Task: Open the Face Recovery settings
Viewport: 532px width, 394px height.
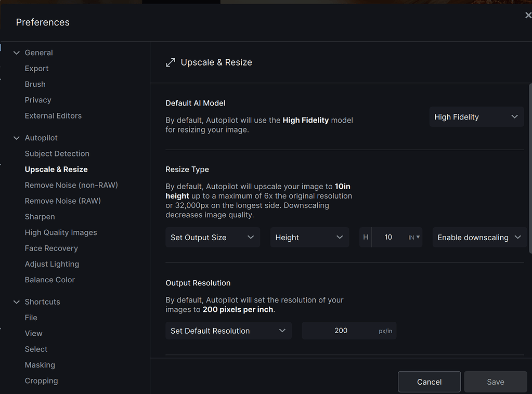Action: pos(51,248)
